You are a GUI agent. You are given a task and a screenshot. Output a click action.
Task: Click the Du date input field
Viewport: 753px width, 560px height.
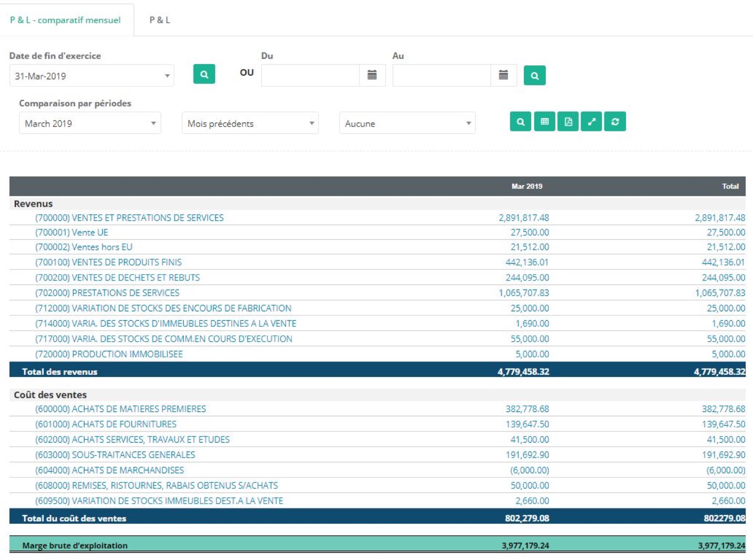click(310, 75)
